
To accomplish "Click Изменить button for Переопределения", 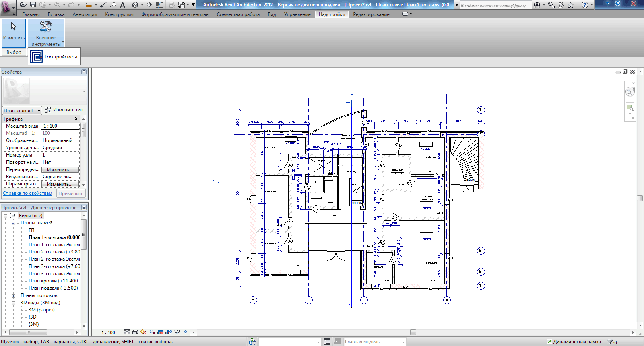I will tap(60, 170).
